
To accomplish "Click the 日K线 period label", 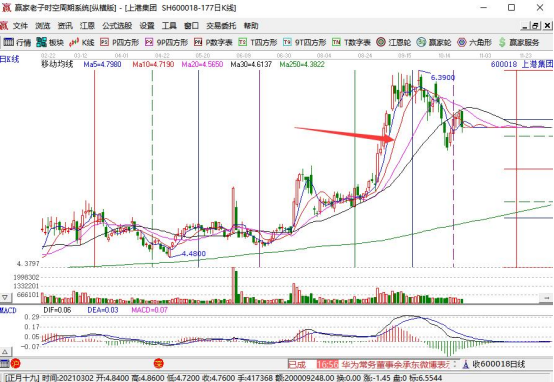I will pyautogui.click(x=10, y=59).
